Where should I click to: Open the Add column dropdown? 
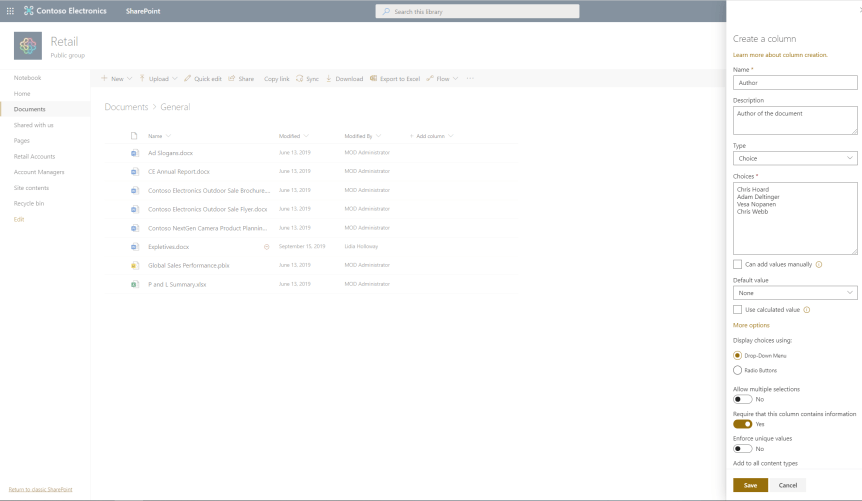coord(431,136)
